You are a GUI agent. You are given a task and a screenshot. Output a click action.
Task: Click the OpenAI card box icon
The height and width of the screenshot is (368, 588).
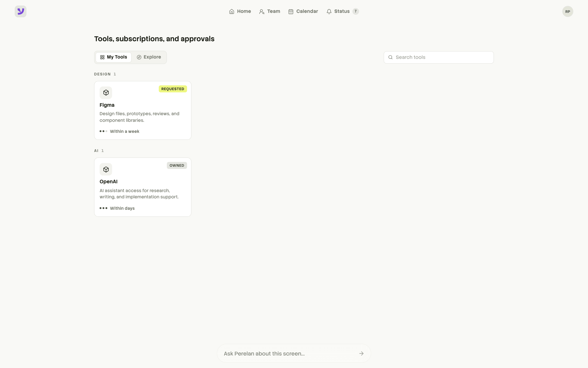106,169
